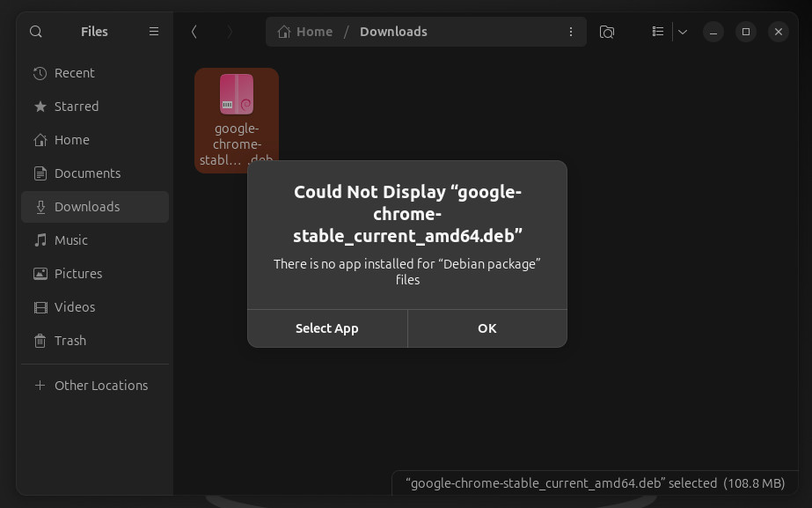
Task: Open Pictures in the sidebar
Action: (95, 274)
